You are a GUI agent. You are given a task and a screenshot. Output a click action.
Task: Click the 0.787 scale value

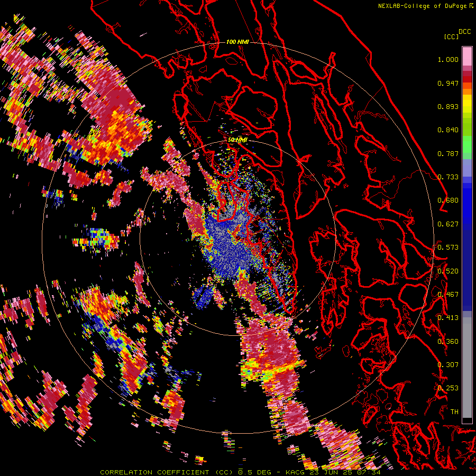point(448,153)
